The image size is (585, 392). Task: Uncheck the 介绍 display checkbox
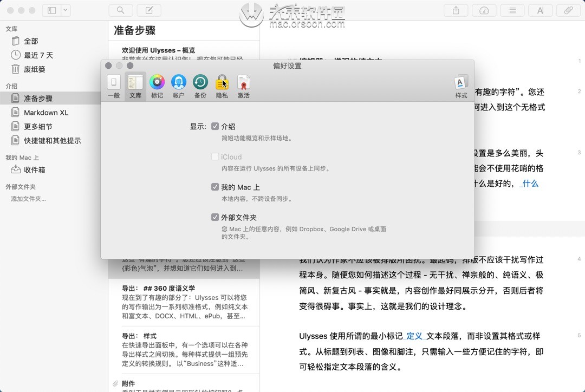pos(215,126)
